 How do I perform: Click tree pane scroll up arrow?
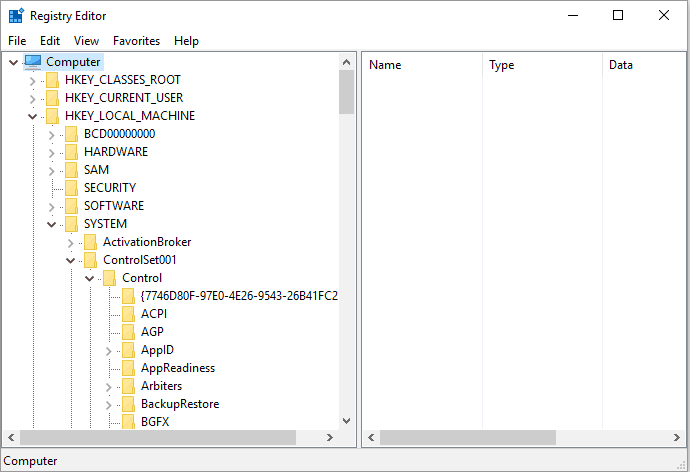[347, 62]
